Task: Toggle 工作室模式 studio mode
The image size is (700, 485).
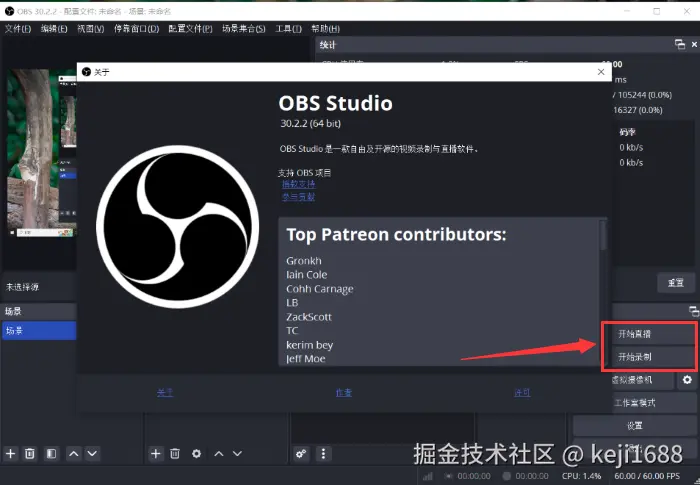Action: tap(654, 403)
